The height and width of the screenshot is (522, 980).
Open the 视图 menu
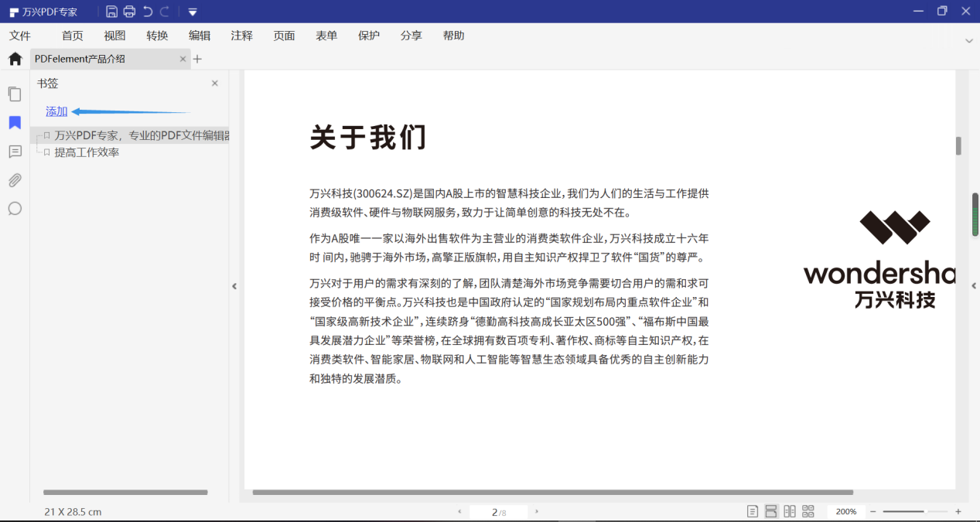114,36
